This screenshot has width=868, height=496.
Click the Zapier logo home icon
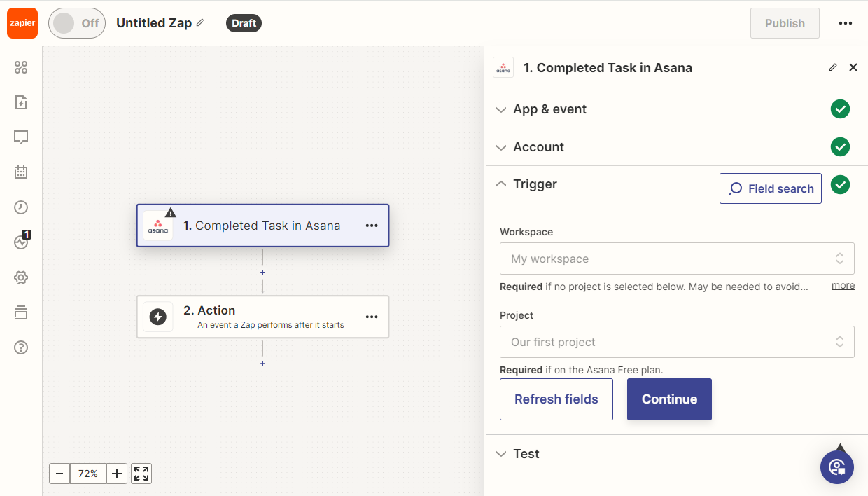[x=22, y=23]
